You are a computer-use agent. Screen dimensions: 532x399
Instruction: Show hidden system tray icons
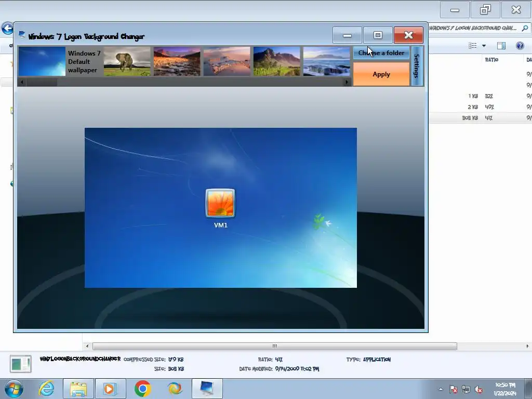click(441, 389)
